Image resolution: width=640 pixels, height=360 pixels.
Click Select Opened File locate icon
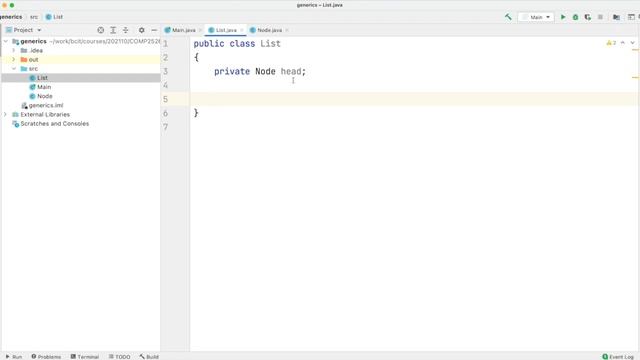coord(100,30)
